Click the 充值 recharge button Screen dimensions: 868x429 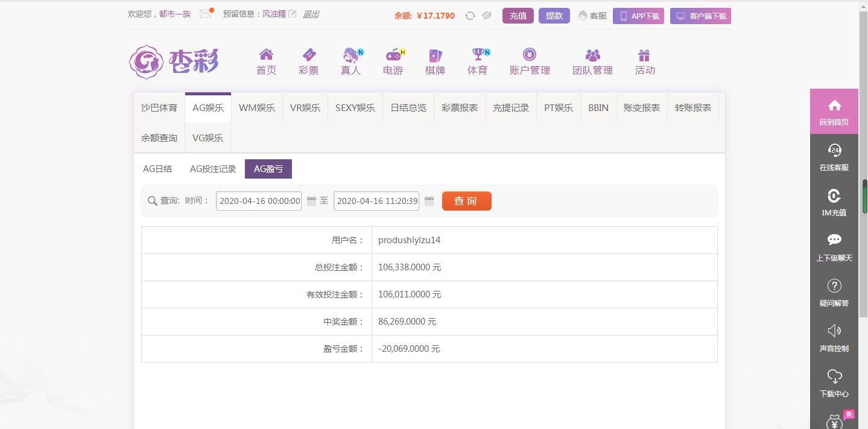pos(518,16)
